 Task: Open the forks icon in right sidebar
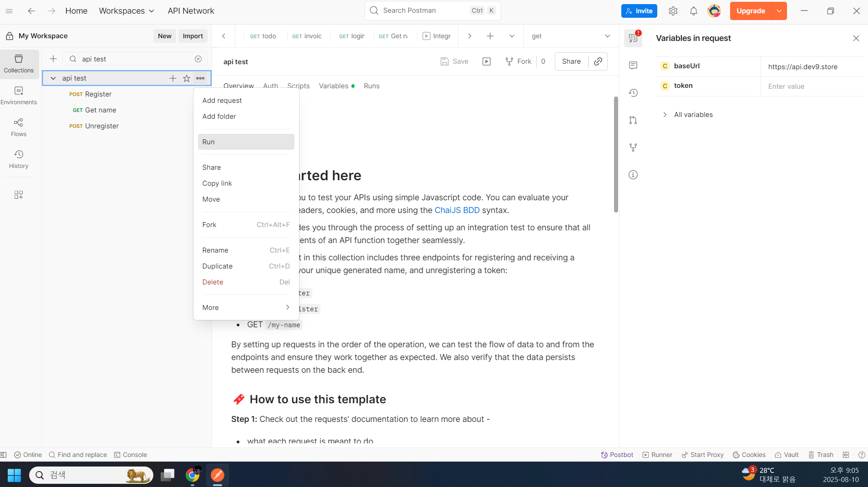pyautogui.click(x=633, y=147)
